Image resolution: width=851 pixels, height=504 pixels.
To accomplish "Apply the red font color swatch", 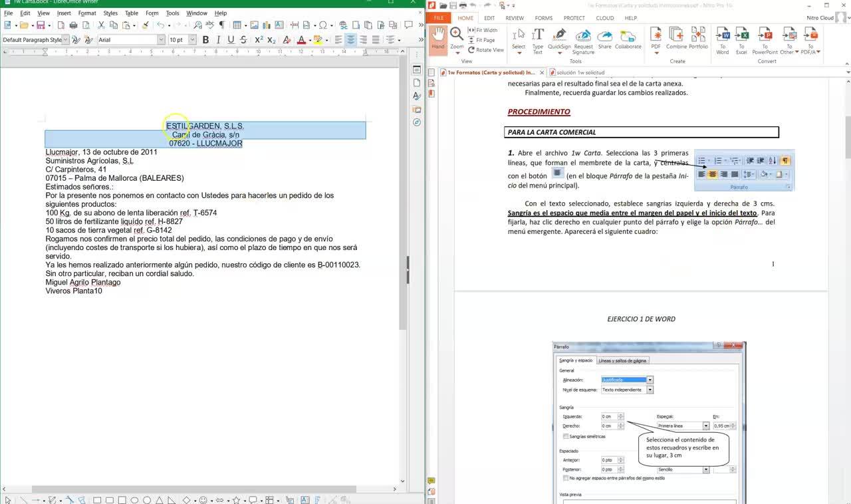I will [301, 40].
